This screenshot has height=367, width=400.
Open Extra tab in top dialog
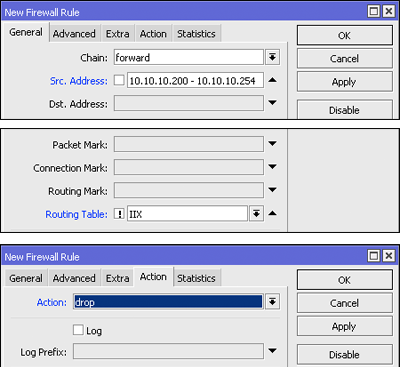(x=117, y=34)
